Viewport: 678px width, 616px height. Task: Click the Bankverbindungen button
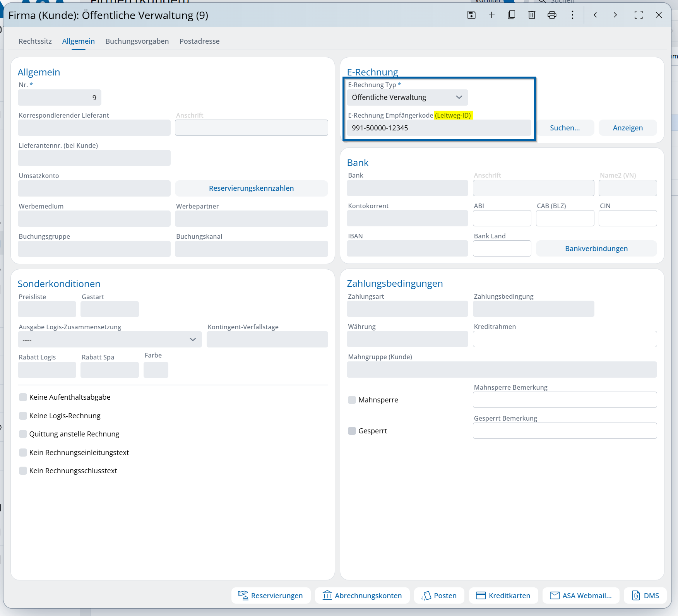click(596, 249)
